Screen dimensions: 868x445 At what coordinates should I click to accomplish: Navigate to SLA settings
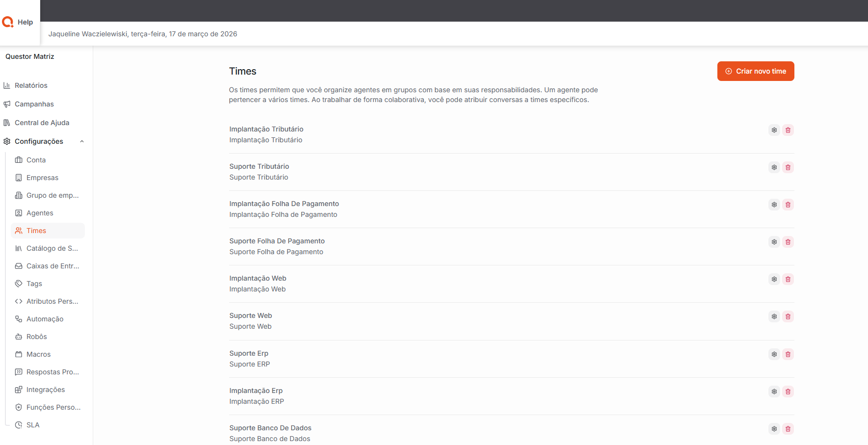[33, 425]
